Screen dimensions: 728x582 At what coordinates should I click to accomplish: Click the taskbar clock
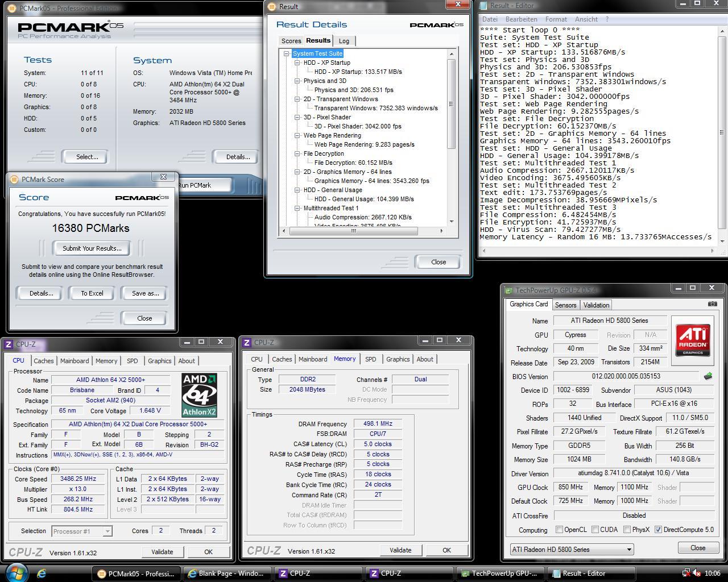point(713,573)
